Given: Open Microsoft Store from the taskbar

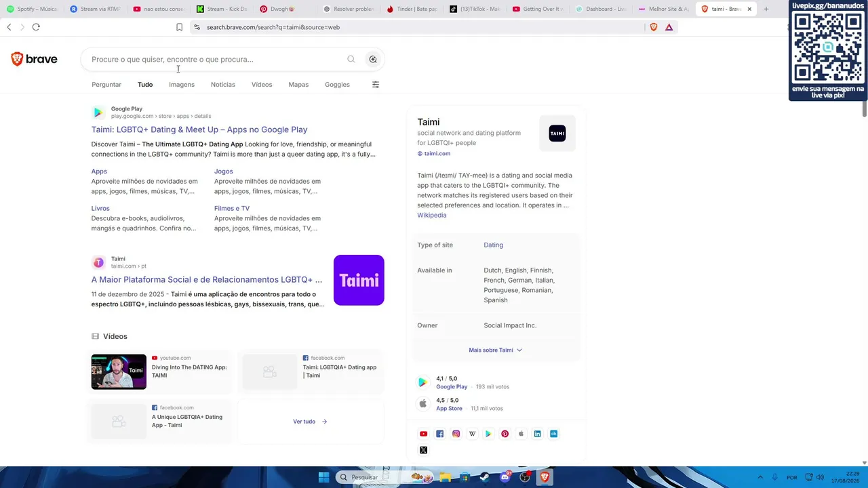Looking at the screenshot, I should pos(465,477).
